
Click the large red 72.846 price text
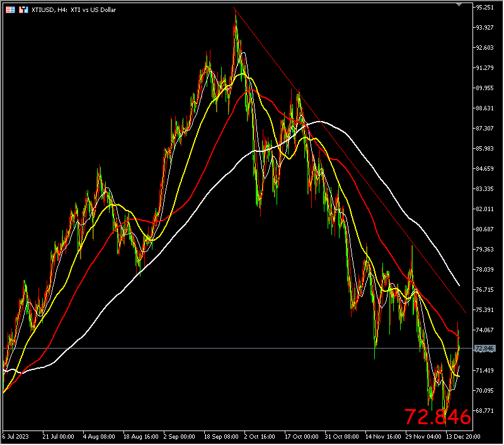pos(437,417)
